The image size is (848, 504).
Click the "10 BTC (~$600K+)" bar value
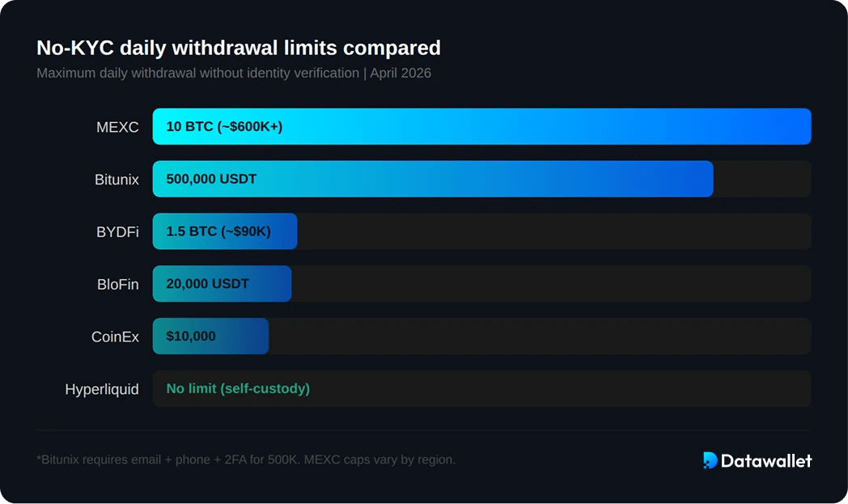(224, 126)
